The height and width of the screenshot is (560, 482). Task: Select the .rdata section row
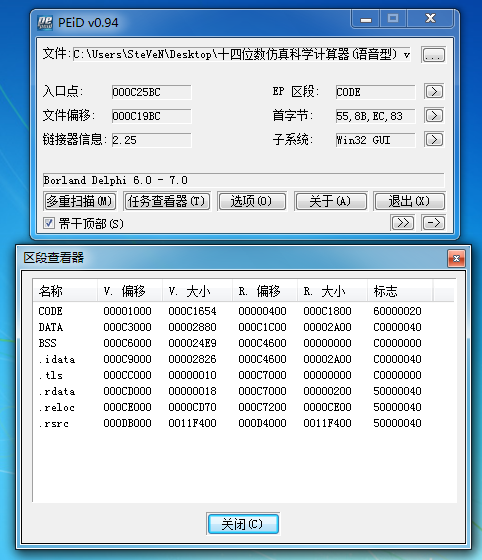[230, 391]
